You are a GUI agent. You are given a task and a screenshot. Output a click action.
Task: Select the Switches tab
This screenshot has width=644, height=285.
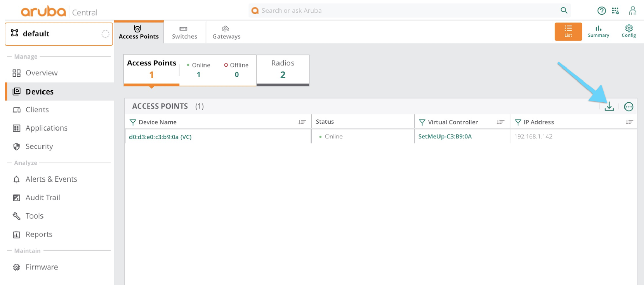pos(185,32)
